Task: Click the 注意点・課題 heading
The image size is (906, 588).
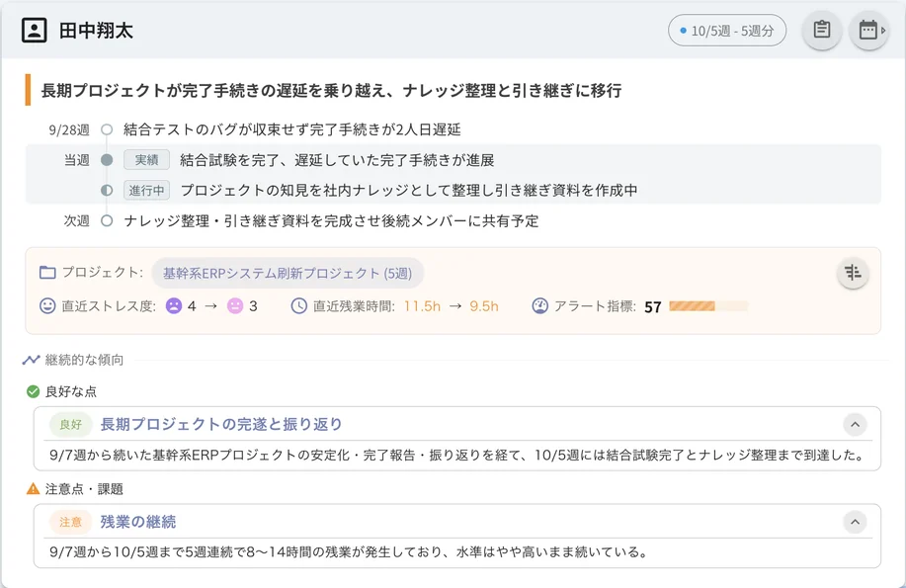Action: (x=84, y=489)
